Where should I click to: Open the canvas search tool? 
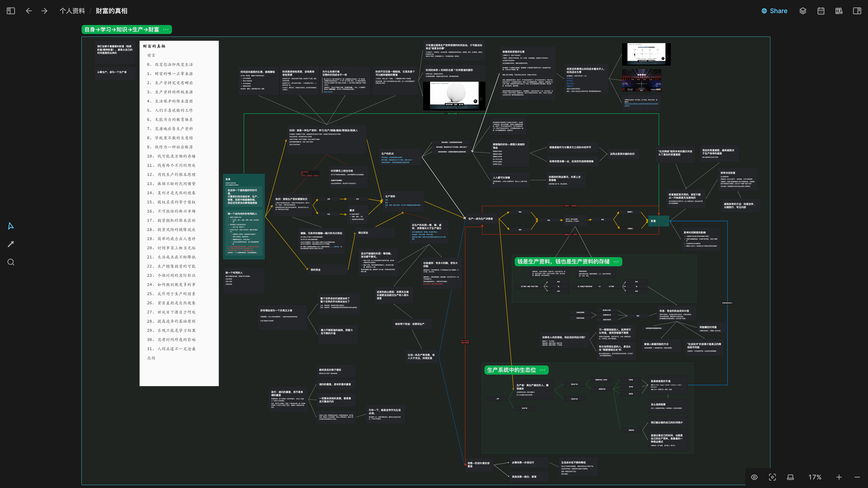click(x=11, y=262)
